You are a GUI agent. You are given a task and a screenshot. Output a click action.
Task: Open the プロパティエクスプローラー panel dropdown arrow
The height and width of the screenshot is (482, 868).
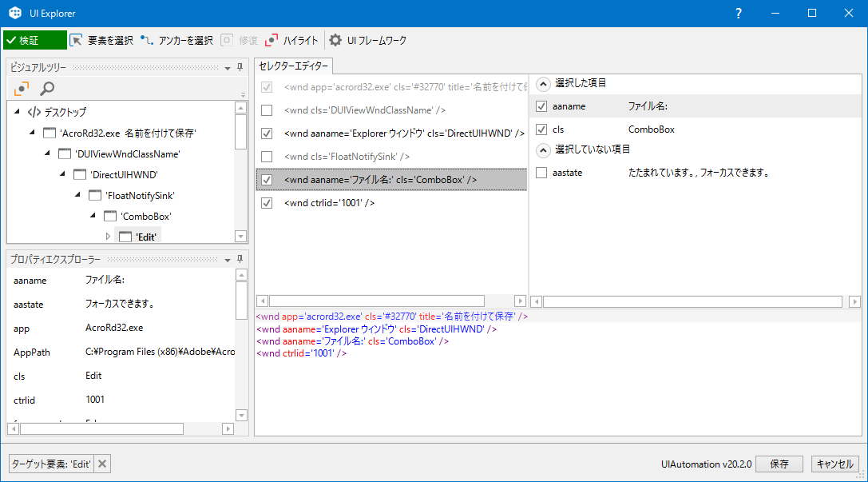click(228, 259)
